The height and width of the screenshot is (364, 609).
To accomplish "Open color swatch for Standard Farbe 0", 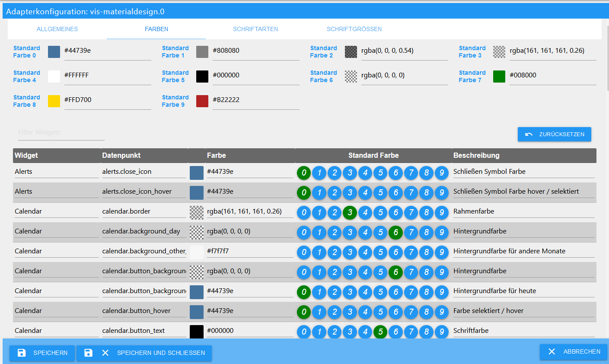I will point(54,52).
